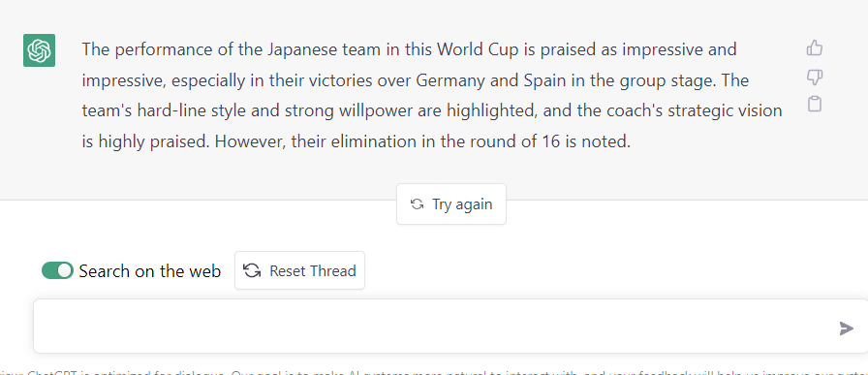Click the ChatGPT logo avatar

click(39, 50)
